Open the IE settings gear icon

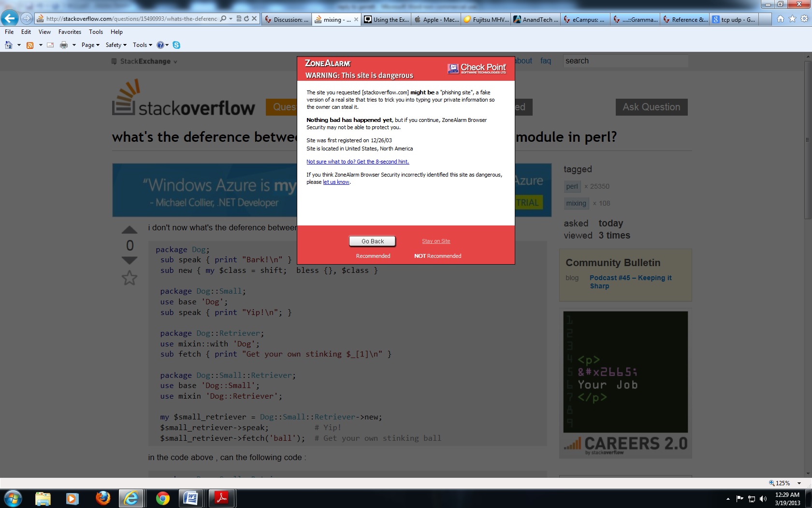coord(804,19)
